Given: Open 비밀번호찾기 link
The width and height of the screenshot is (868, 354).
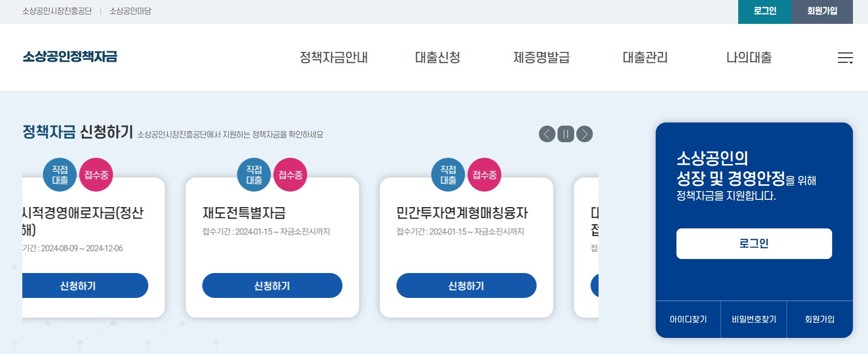Looking at the screenshot, I should pos(754,319).
